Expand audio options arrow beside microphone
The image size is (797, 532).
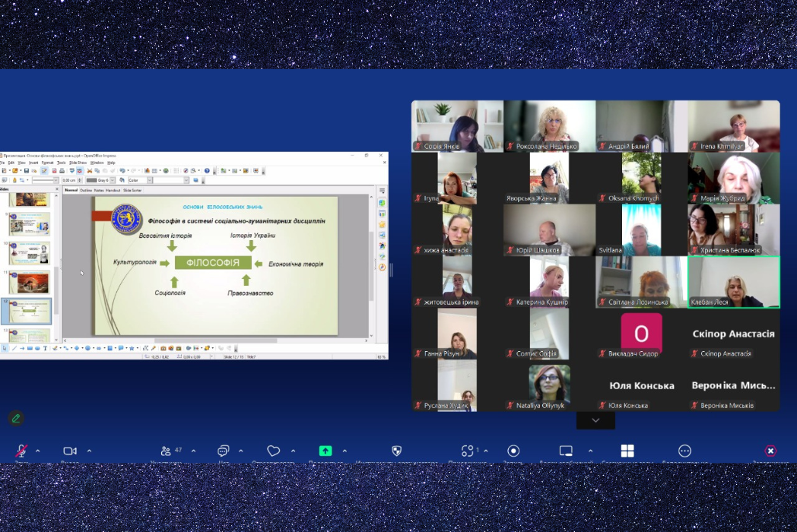pyautogui.click(x=37, y=451)
